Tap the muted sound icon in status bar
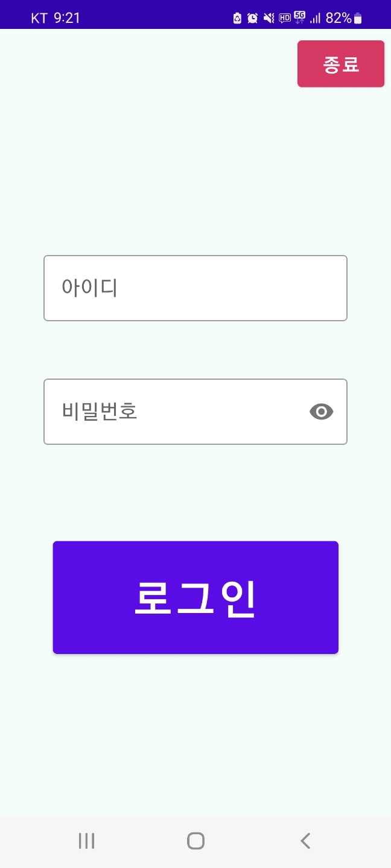This screenshot has height=868, width=391. (x=269, y=17)
